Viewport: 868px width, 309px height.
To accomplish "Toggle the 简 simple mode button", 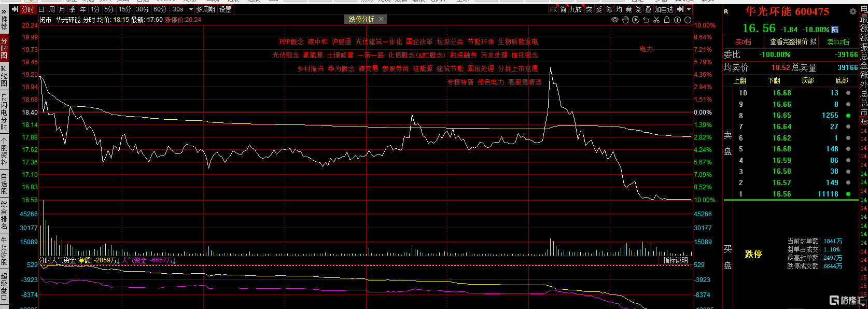I will 564,9.
